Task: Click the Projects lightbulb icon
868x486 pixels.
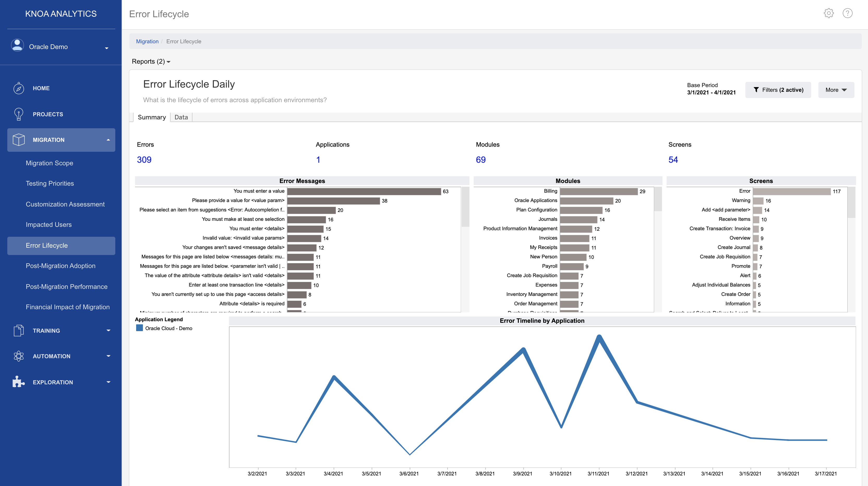Action: 19,114
